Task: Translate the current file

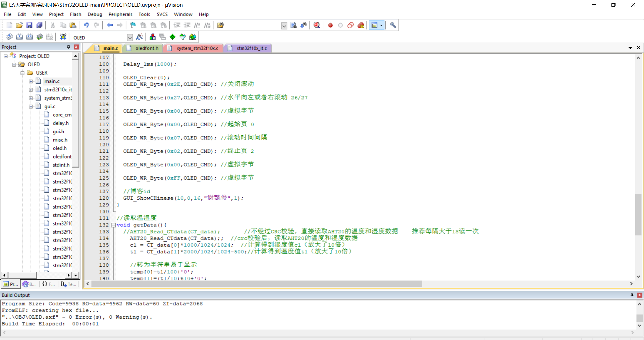Action: (x=9, y=37)
